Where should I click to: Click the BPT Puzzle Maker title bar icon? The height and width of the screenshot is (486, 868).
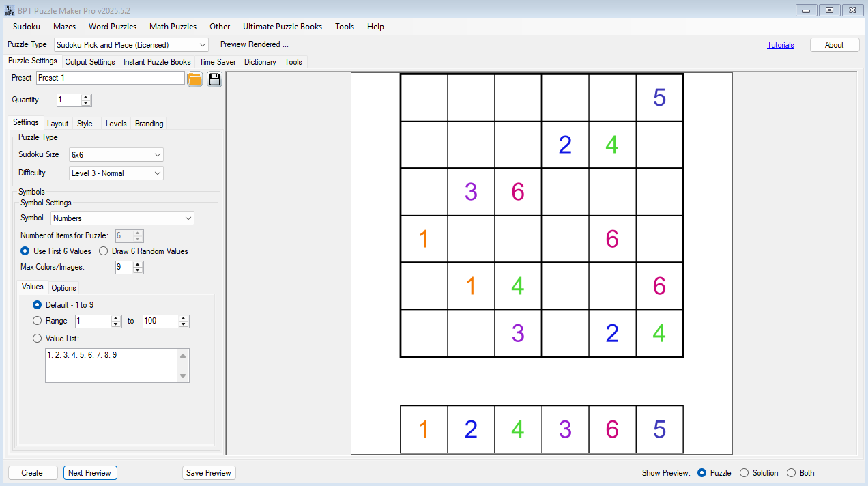point(9,10)
